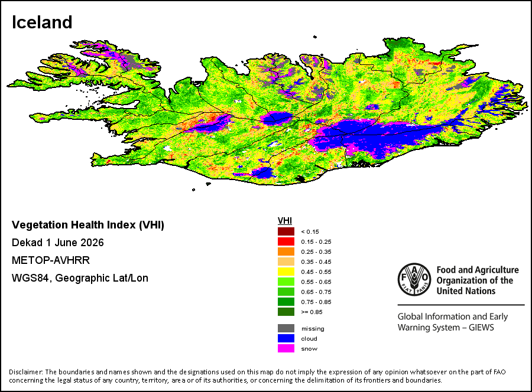Click the yellow 0.45 - 0.55 swatch
The height and width of the screenshot is (392, 532).
point(286,272)
